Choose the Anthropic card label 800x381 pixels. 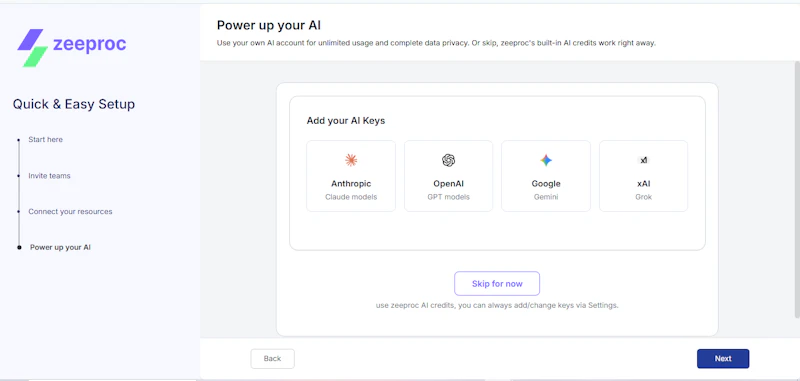pos(351,184)
